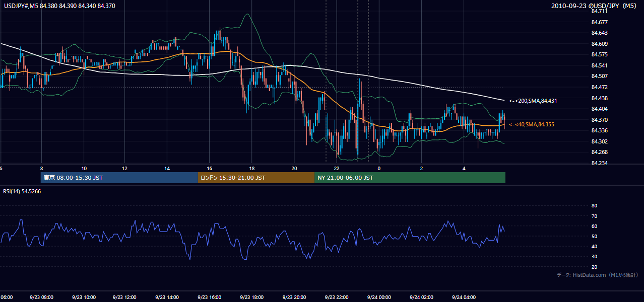The width and height of the screenshot is (644, 302).
Task: Click RSI scale value 80
Action: (x=594, y=206)
